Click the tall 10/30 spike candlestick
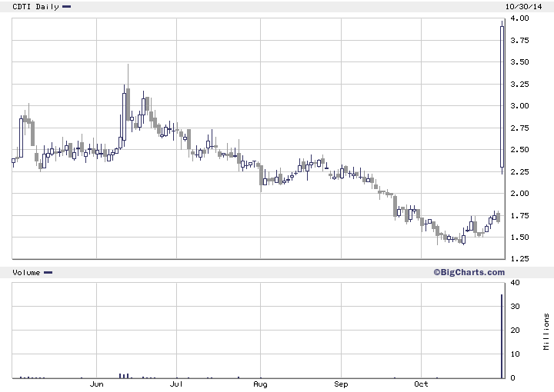 [502, 97]
